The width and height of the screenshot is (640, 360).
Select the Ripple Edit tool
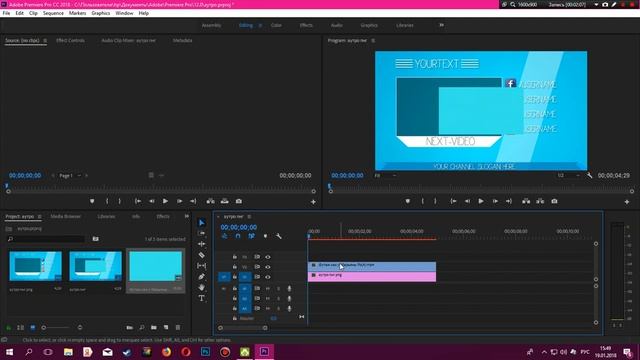[202, 244]
